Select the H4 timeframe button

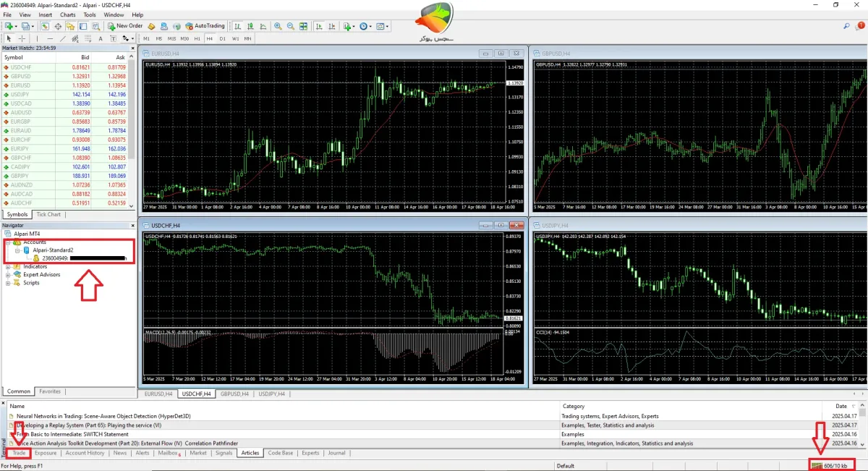pyautogui.click(x=209, y=38)
